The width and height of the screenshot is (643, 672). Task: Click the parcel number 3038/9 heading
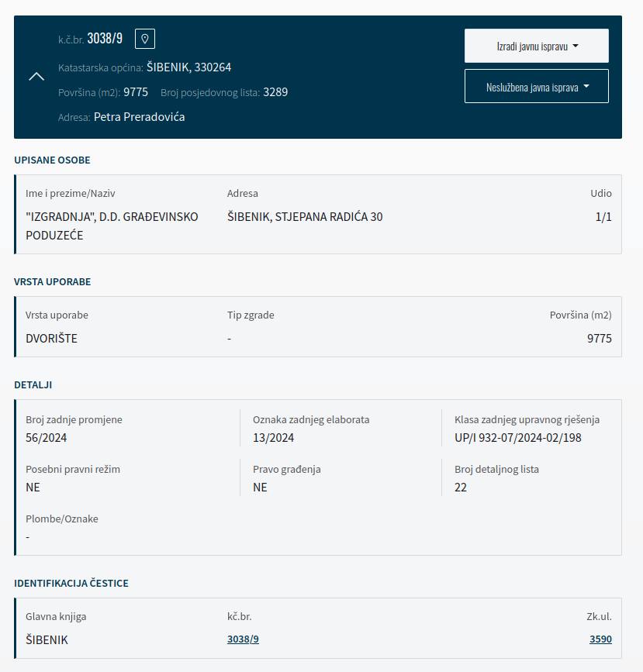point(105,39)
